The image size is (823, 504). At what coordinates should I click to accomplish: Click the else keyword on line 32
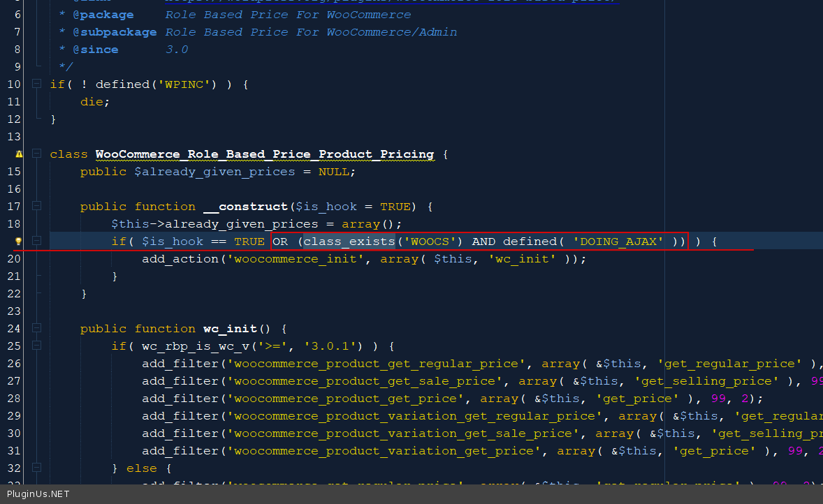click(x=142, y=468)
